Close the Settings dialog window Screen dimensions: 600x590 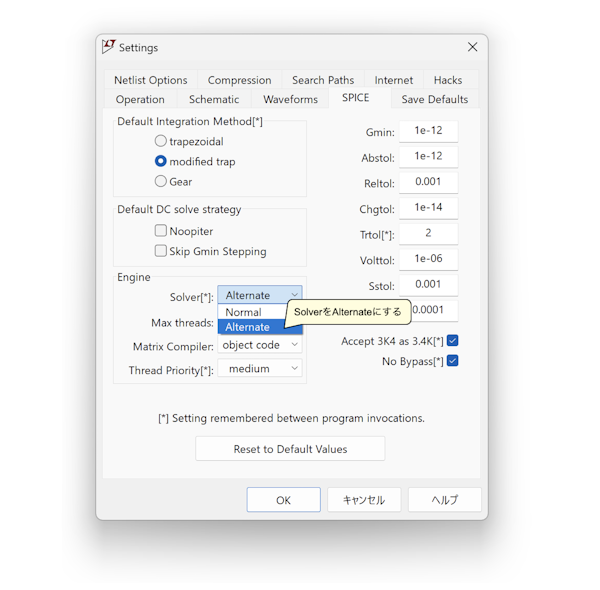pos(472,47)
